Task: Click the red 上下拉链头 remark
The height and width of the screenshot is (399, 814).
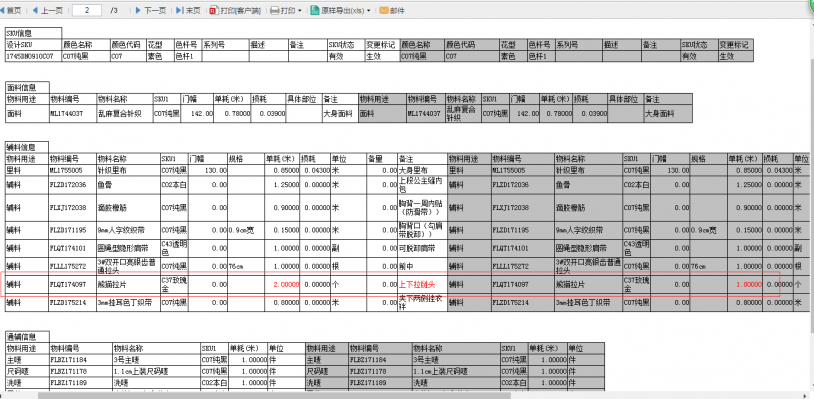Action: pos(416,284)
